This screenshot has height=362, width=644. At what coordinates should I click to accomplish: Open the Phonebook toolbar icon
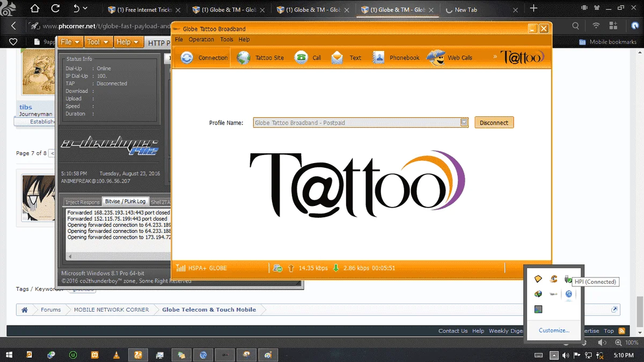click(378, 57)
